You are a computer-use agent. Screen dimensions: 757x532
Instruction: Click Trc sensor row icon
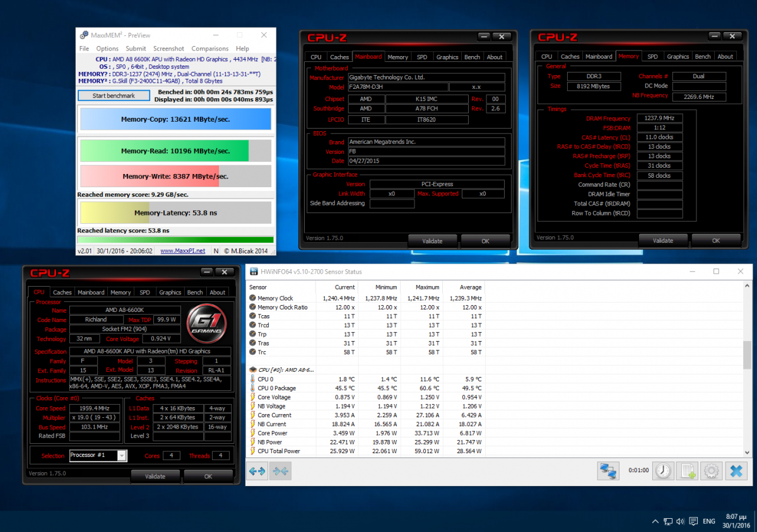pyautogui.click(x=253, y=352)
